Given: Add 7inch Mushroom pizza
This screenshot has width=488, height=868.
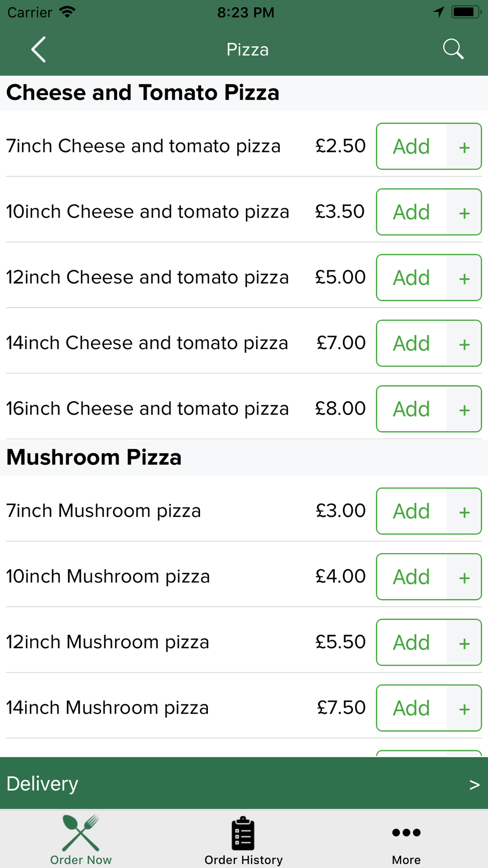Looking at the screenshot, I should [411, 511].
